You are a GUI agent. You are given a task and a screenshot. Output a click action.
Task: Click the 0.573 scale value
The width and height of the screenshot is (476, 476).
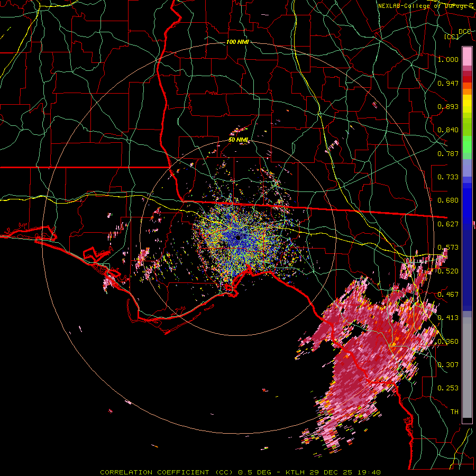(448, 248)
